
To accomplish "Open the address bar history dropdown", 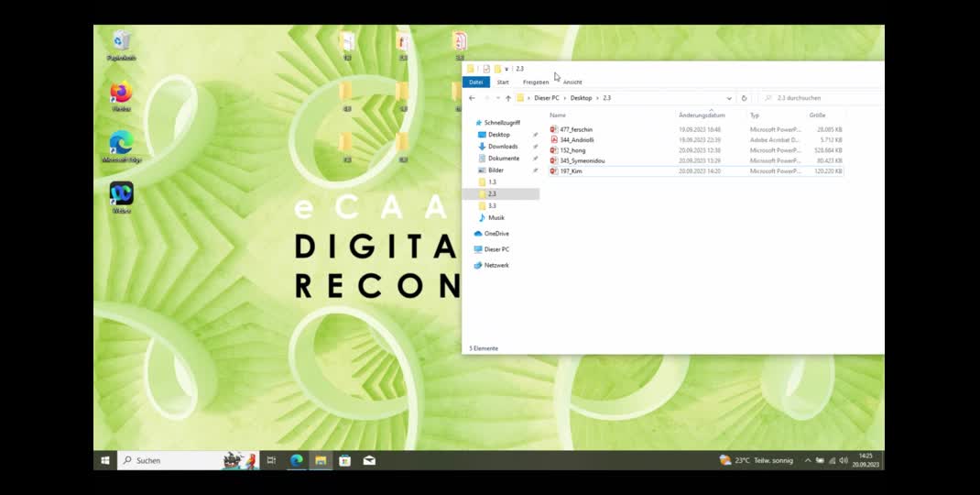I will [729, 98].
